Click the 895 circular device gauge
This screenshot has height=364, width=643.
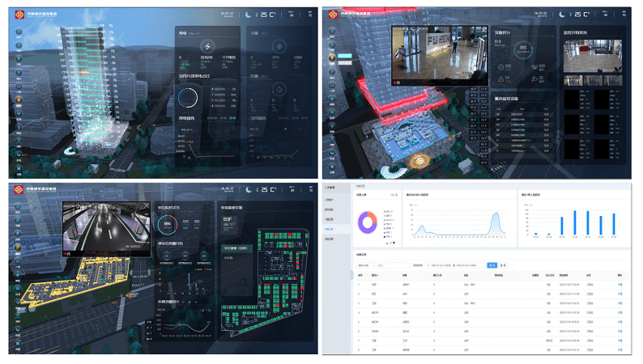(523, 49)
